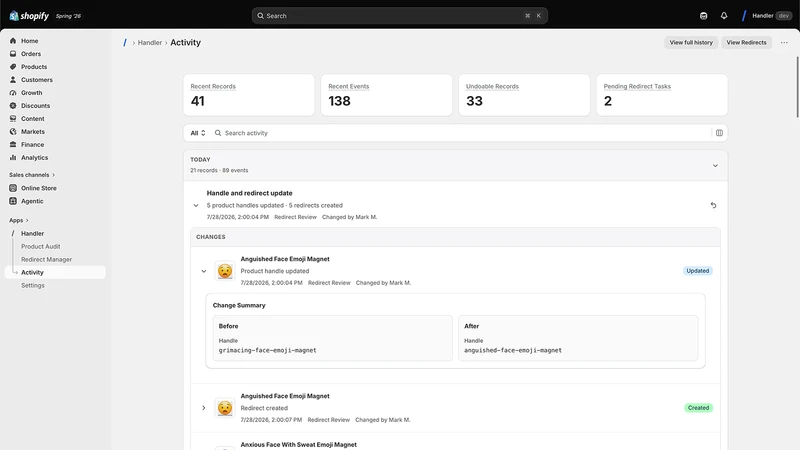Open Analytics in sidebar
Image resolution: width=800 pixels, height=450 pixels.
coord(55,158)
